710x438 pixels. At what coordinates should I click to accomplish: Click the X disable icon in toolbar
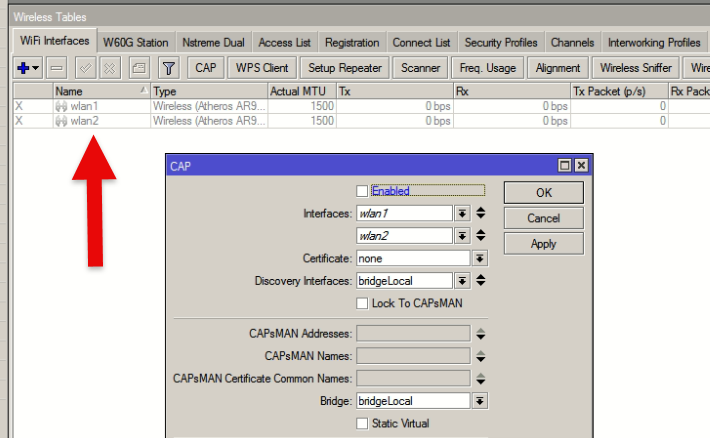click(x=110, y=68)
